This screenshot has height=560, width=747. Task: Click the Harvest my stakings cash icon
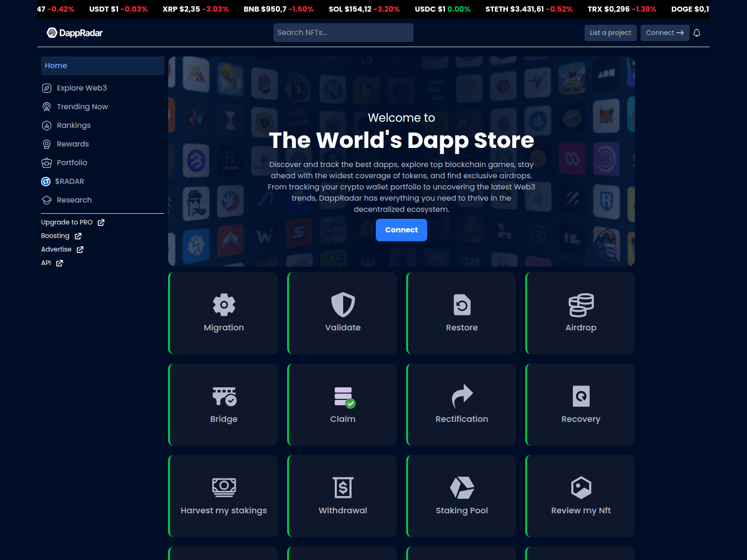[224, 487]
